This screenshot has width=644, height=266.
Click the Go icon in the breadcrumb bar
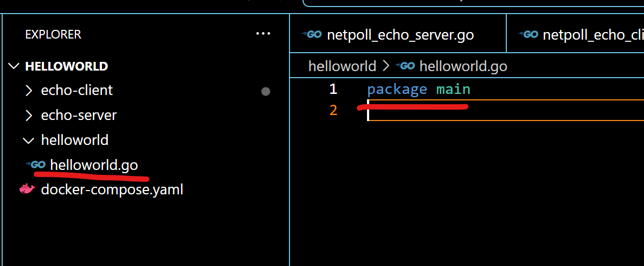pyautogui.click(x=405, y=66)
